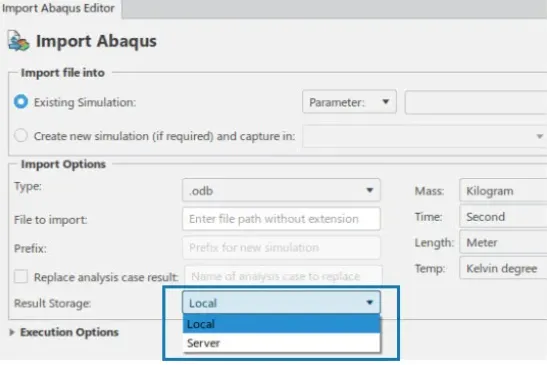
Task: Click the Import Abaqus header icon
Action: (18, 41)
